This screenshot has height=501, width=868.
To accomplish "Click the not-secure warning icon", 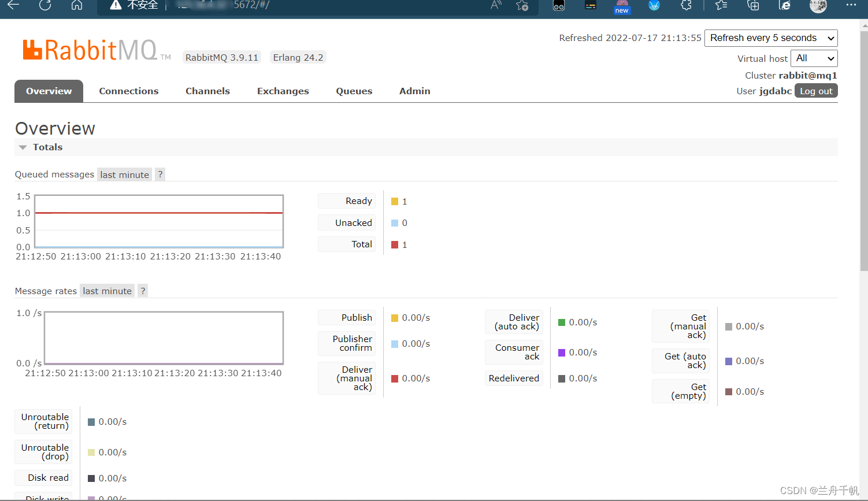I will [x=116, y=5].
